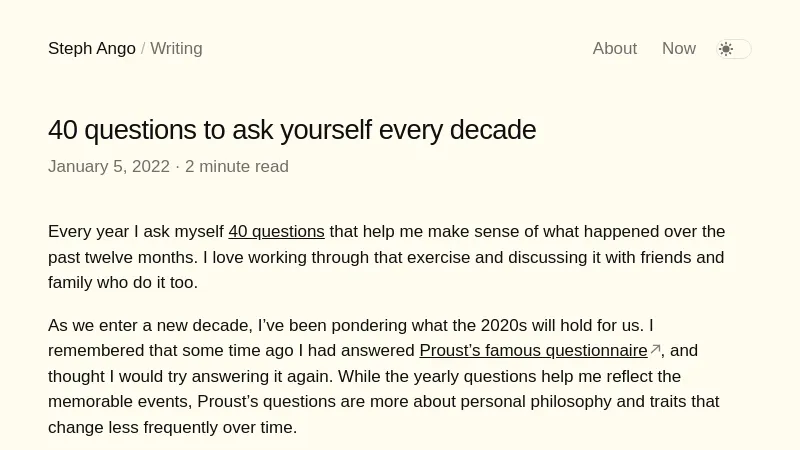
Task: Follow the "40 questions" hyperlink
Action: pos(276,232)
